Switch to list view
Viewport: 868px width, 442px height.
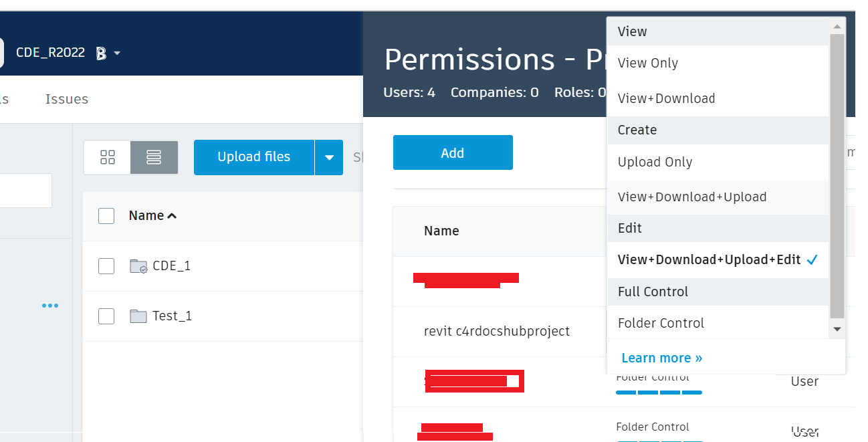pos(154,157)
